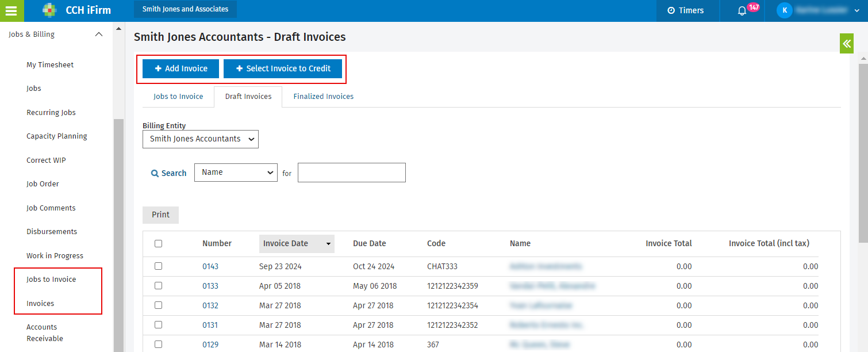Open invoice number 0132 link
The image size is (868, 352).
[x=210, y=306]
